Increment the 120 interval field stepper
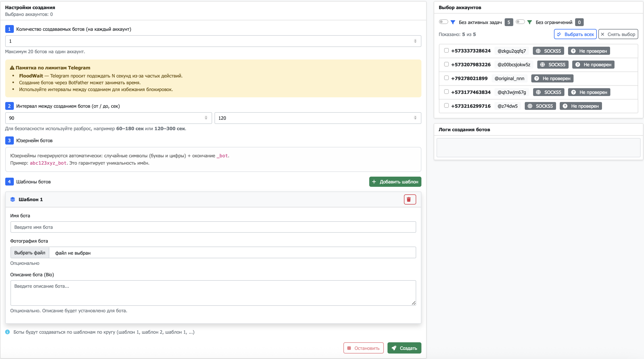 point(415,117)
